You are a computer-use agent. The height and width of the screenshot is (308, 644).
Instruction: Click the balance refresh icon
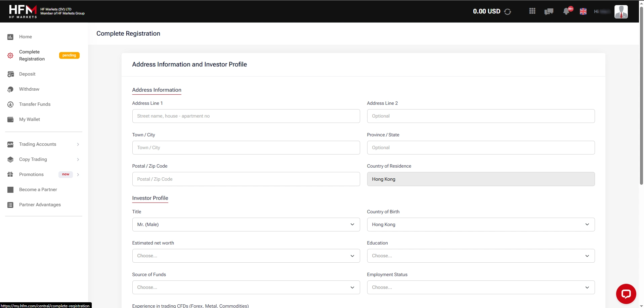pyautogui.click(x=507, y=12)
